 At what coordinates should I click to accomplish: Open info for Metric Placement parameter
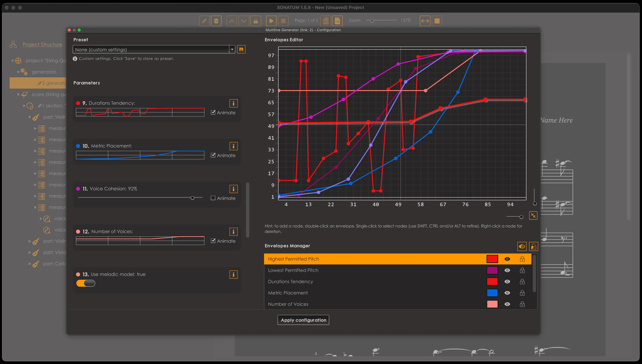click(x=233, y=146)
